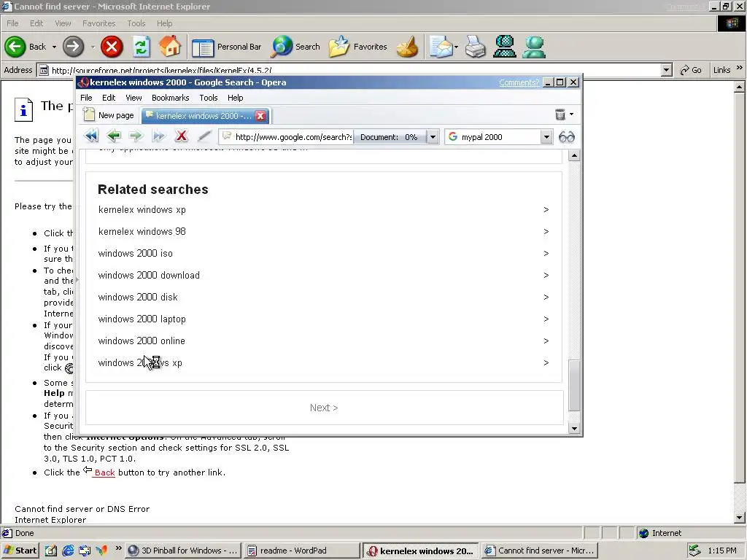Screen dimensions: 747x560
Task: Open related search windows 2000 iso
Action: point(135,253)
